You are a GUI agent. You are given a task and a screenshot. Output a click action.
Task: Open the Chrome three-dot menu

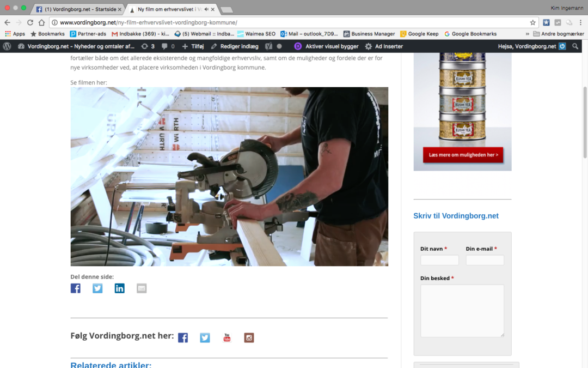click(580, 22)
